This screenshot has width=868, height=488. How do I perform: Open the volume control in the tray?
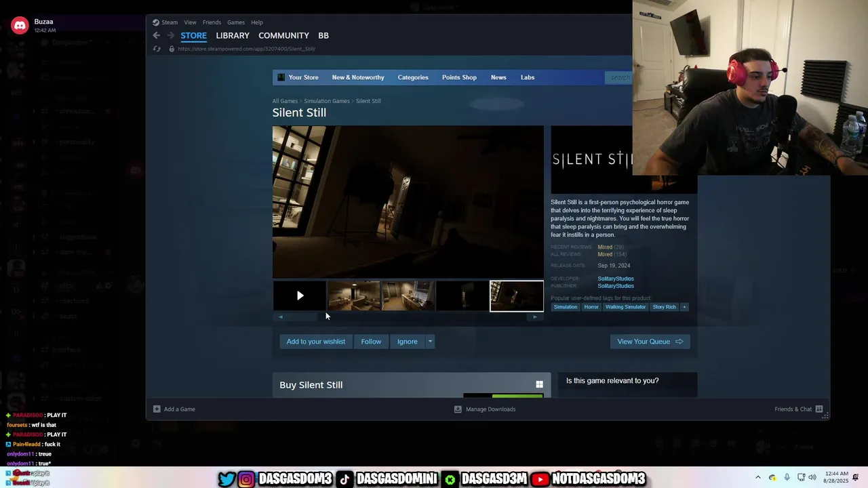pos(812,477)
